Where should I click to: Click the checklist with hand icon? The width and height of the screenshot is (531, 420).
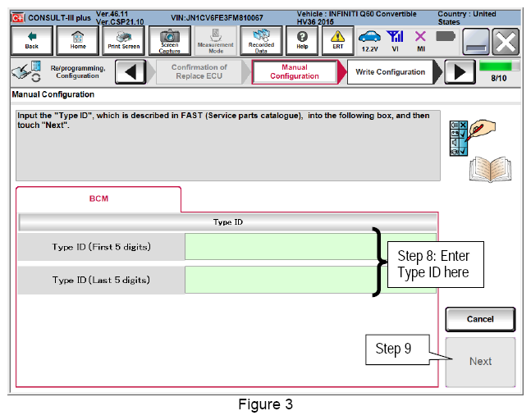pyautogui.click(x=472, y=138)
